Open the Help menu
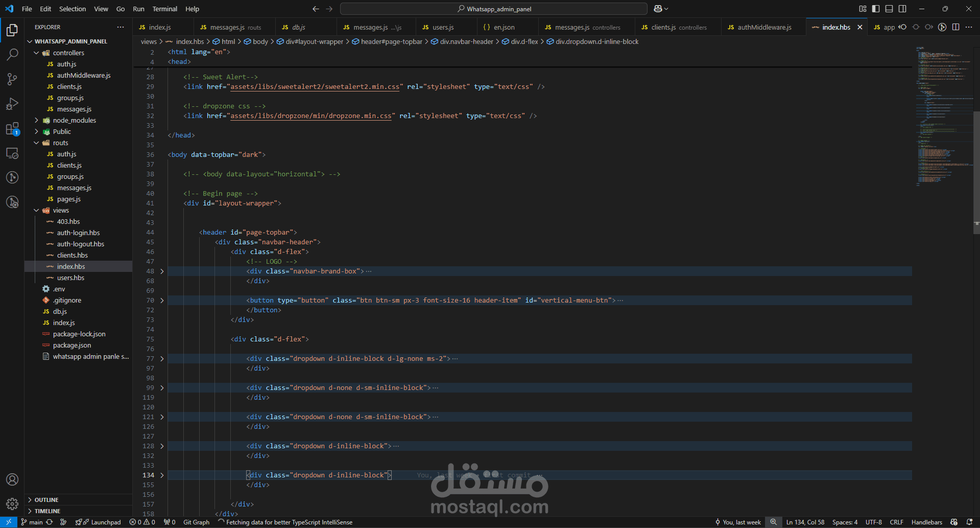The width and height of the screenshot is (980, 528). point(192,9)
